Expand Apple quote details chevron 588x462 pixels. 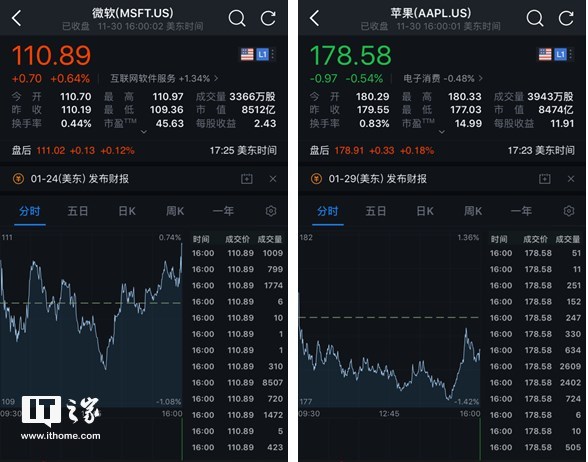tap(442, 132)
